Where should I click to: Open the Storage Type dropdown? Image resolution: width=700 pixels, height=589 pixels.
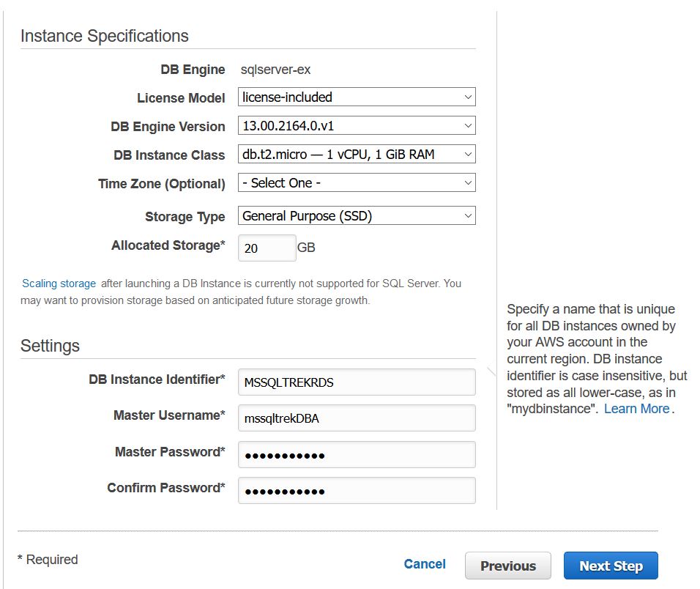(357, 216)
